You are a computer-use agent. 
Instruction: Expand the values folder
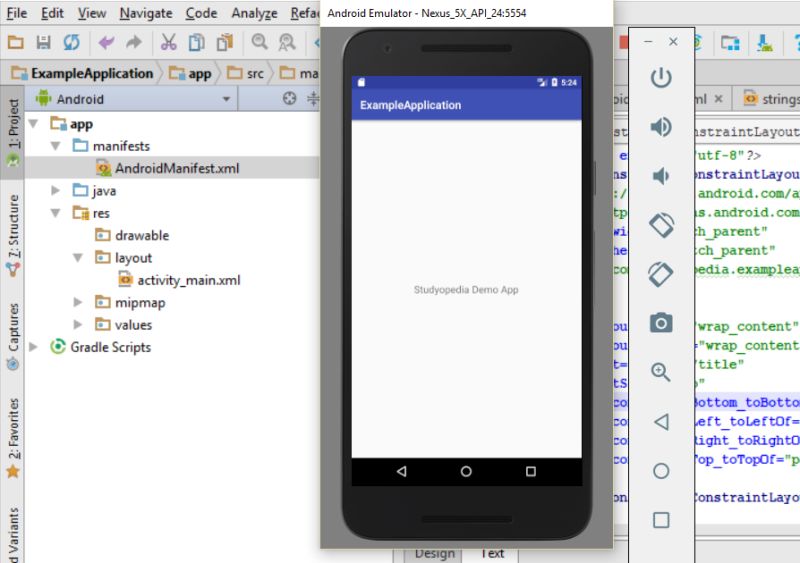(x=78, y=325)
